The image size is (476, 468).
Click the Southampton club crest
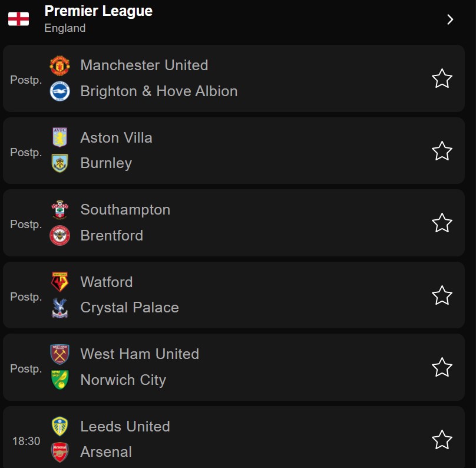[60, 210]
